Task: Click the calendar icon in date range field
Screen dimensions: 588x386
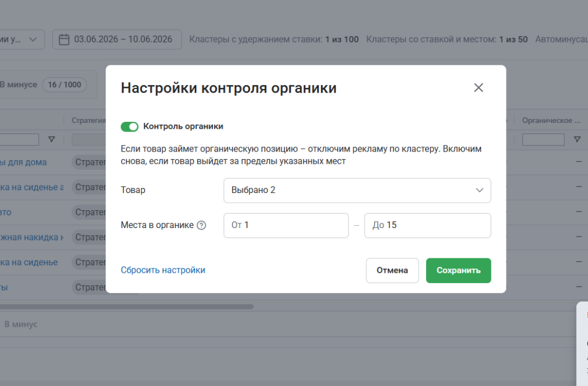Action: pos(64,40)
